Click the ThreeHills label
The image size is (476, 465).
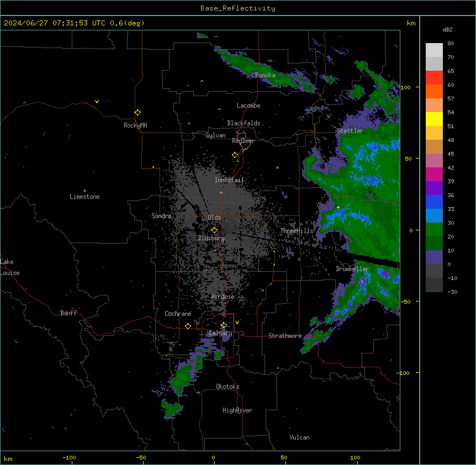coord(297,231)
